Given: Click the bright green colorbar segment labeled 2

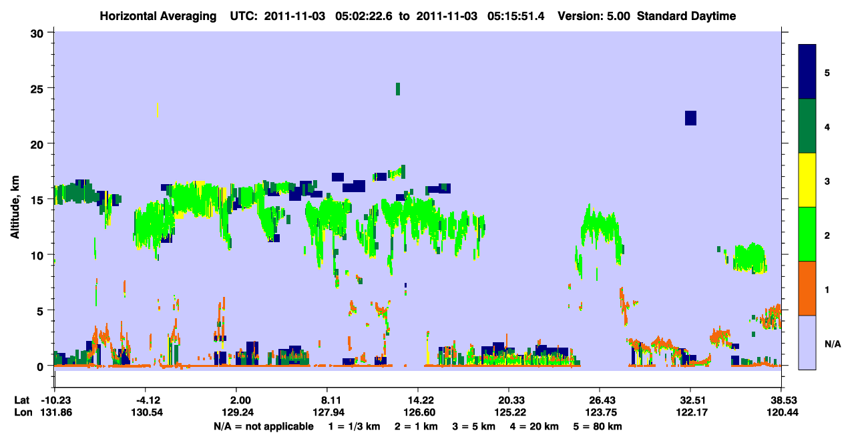Looking at the screenshot, I should pyautogui.click(x=807, y=234).
